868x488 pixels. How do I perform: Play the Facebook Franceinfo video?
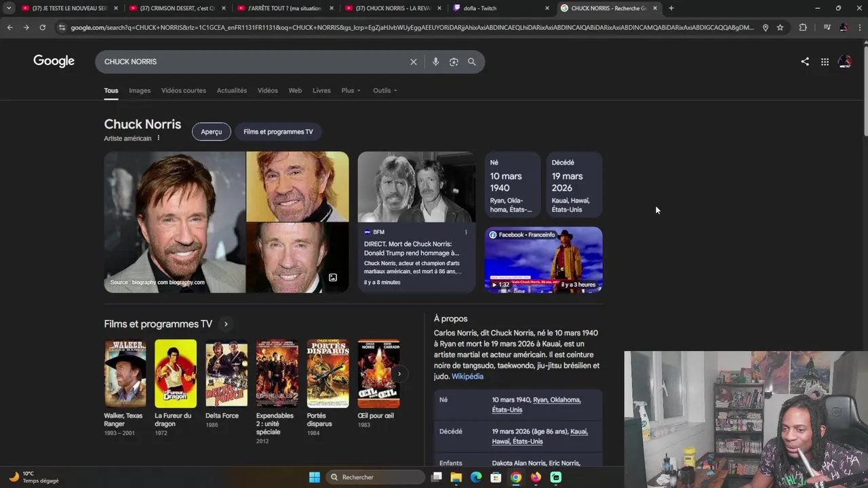tap(543, 260)
